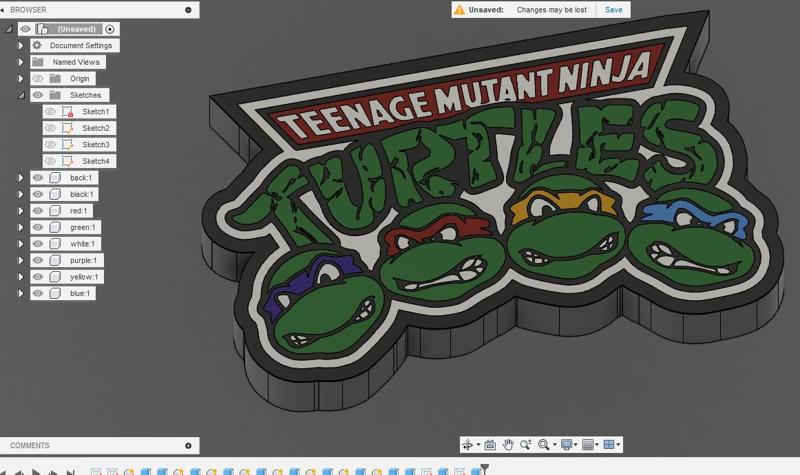This screenshot has width=800, height=475.
Task: Click the red:1 component icon
Action: pos(55,211)
